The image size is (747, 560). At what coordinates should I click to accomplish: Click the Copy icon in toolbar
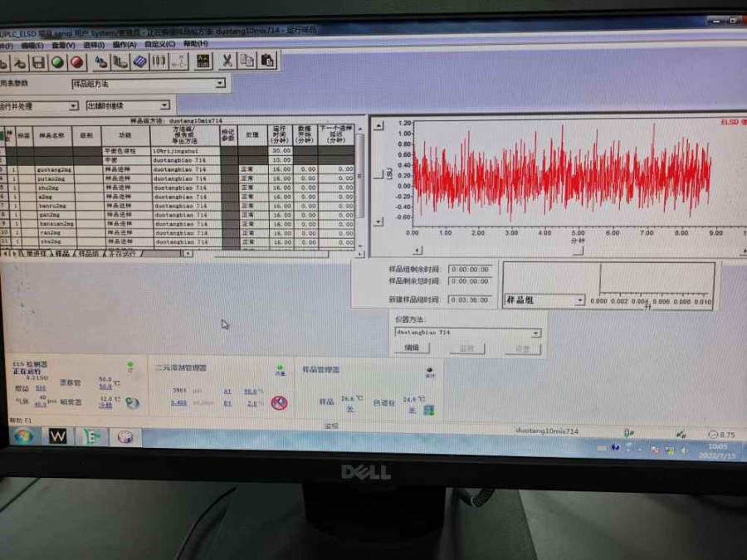(x=247, y=61)
